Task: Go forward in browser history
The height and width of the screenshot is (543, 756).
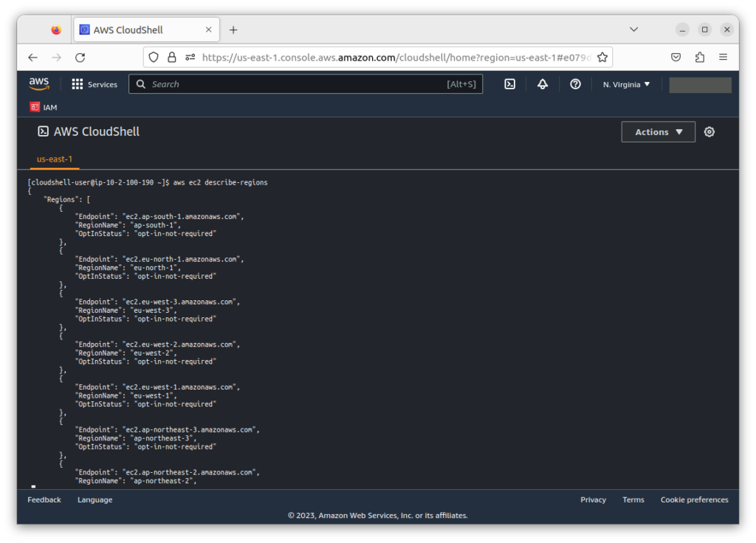Action: pos(56,58)
